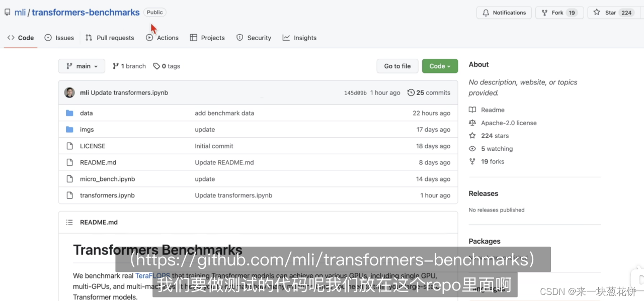Fork the repository with the Fork button
The width and height of the screenshot is (644, 301).
pos(559,13)
